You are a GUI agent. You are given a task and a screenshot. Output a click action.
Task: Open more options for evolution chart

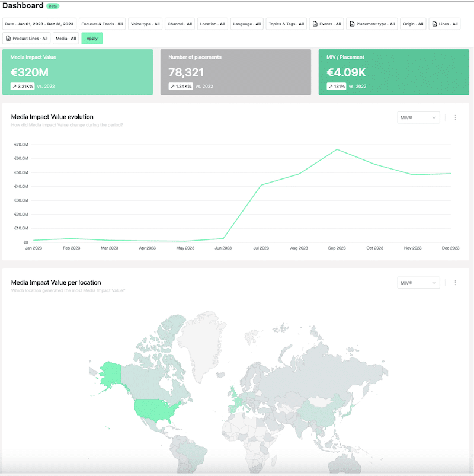click(455, 117)
